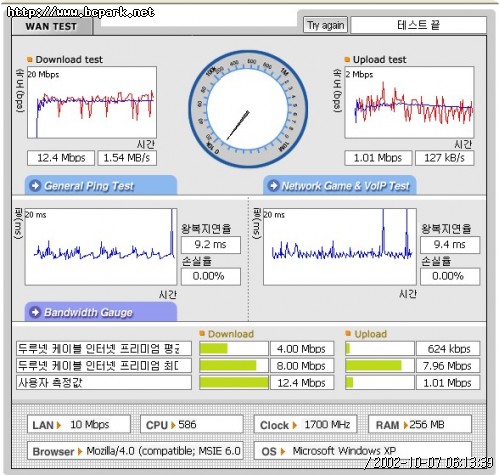Click the Browser Mozilla/4.0 info box

135,451
